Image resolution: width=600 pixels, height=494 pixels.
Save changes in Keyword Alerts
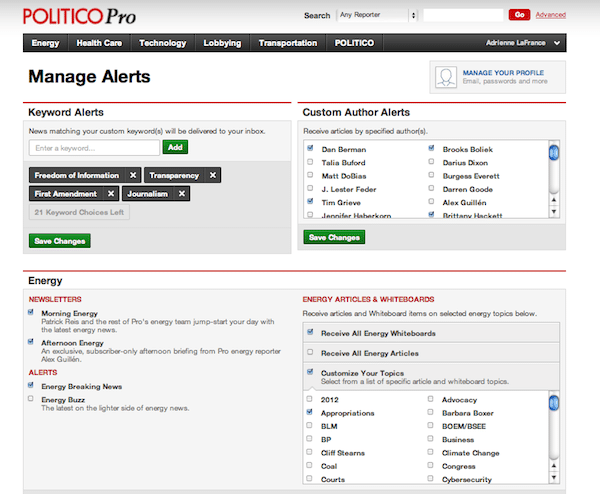coord(60,241)
